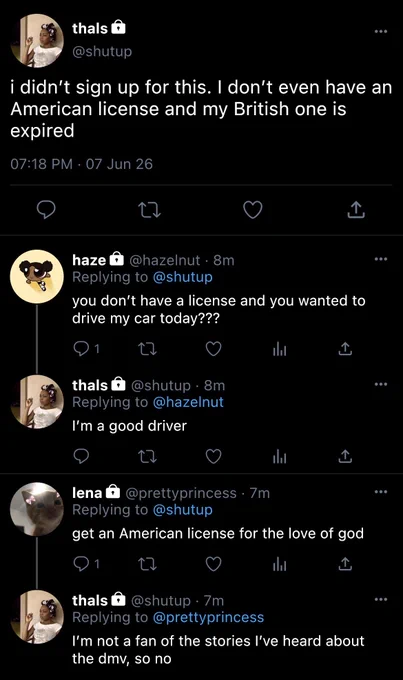Open more options on the main tweet
Viewport: 403px width, 680px height.
[380, 32]
